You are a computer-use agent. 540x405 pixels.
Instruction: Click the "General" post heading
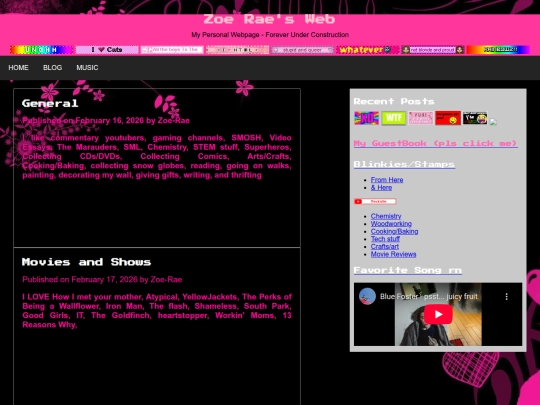(50, 104)
